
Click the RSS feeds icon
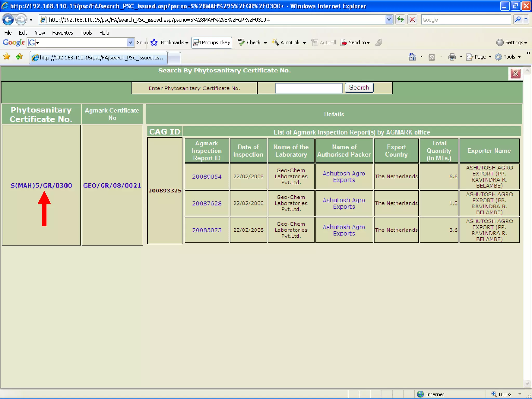[432, 57]
